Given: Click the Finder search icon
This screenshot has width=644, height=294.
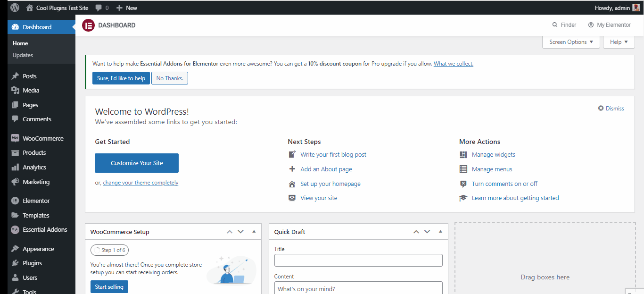Looking at the screenshot, I should pos(555,25).
